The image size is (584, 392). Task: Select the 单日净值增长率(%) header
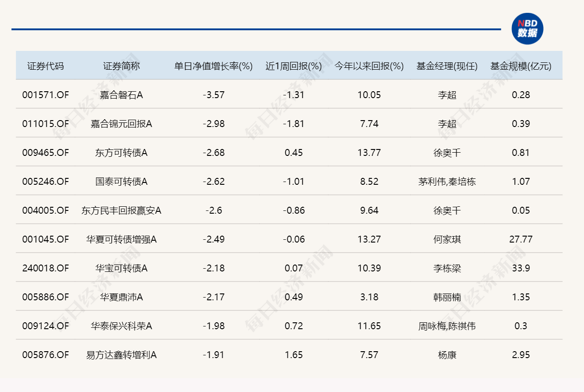[213, 66]
